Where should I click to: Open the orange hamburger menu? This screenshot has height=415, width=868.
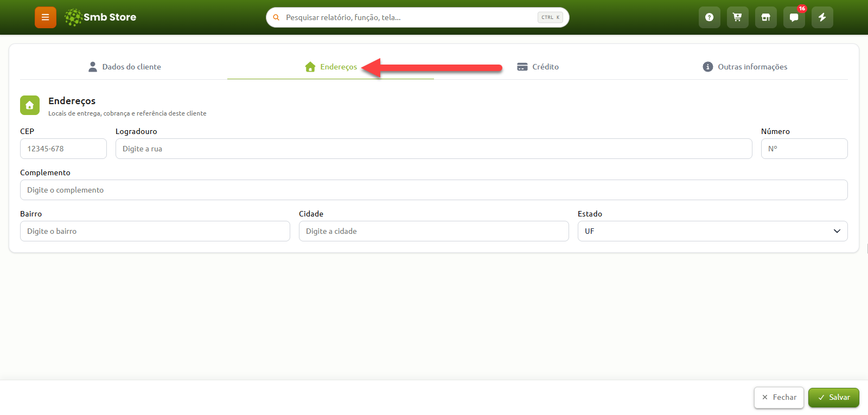[46, 17]
